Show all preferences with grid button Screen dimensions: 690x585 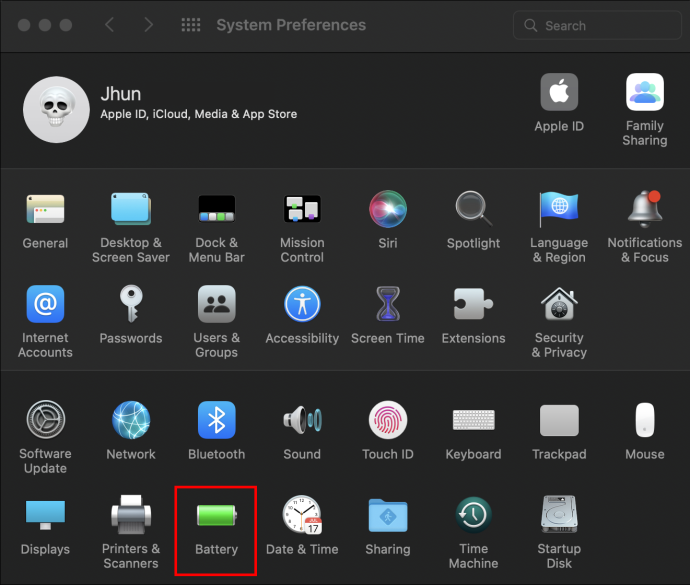coord(191,25)
